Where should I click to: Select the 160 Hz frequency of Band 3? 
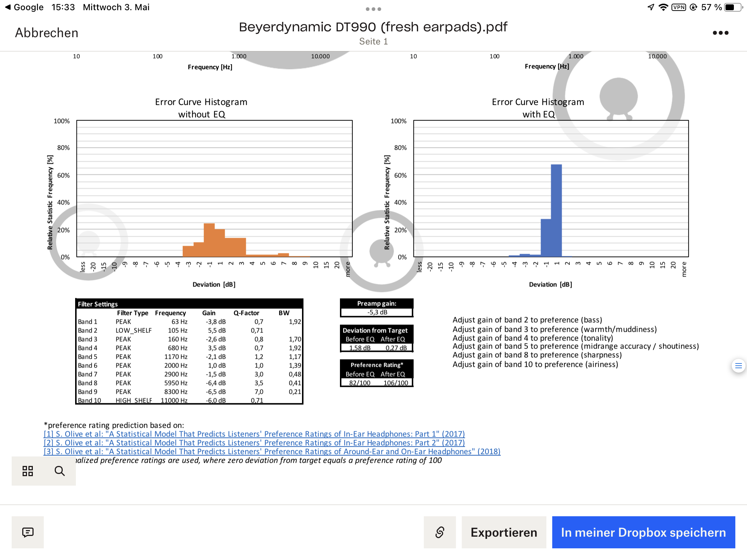point(178,339)
